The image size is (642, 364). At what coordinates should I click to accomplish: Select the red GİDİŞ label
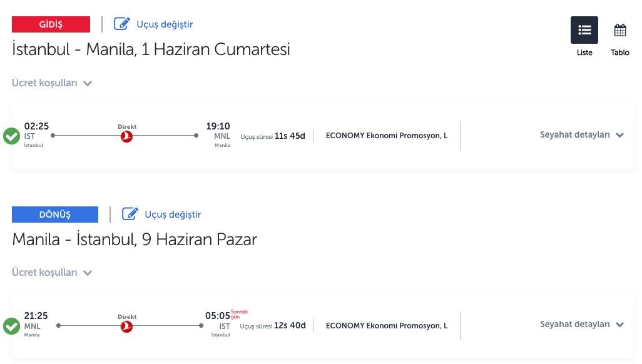tap(51, 24)
